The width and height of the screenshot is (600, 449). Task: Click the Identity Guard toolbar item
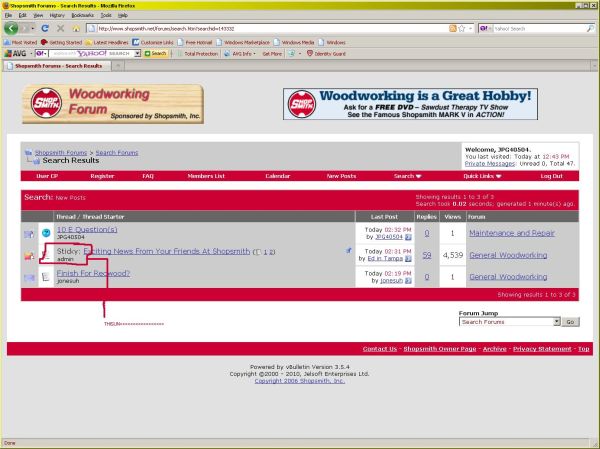pos(326,54)
